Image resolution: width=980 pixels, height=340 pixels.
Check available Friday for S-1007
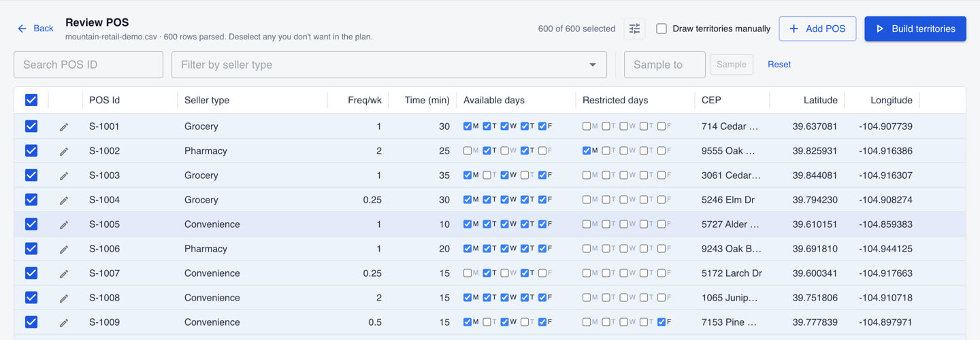point(542,273)
